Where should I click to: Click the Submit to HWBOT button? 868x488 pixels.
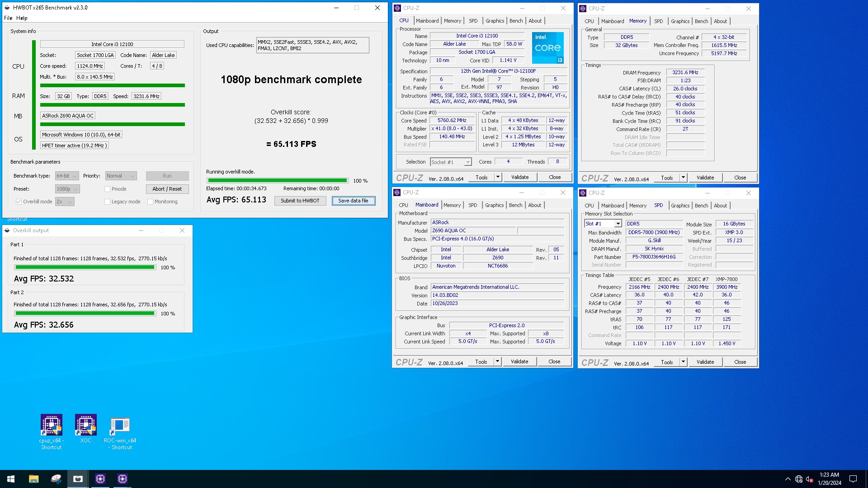300,201
